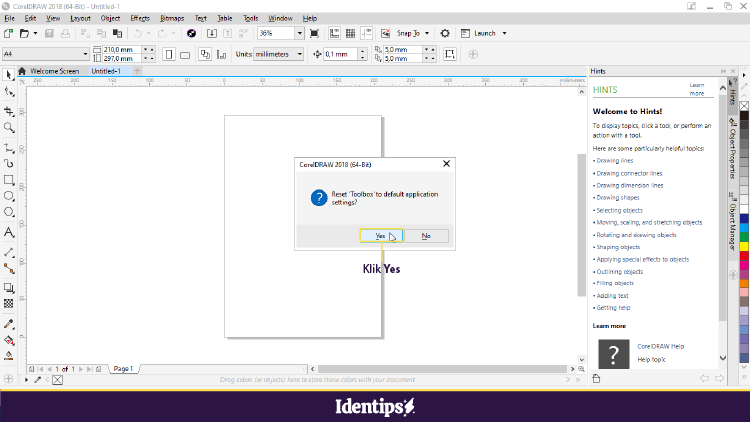Click No in the reset dialog
The width and height of the screenshot is (750, 422).
tap(426, 236)
